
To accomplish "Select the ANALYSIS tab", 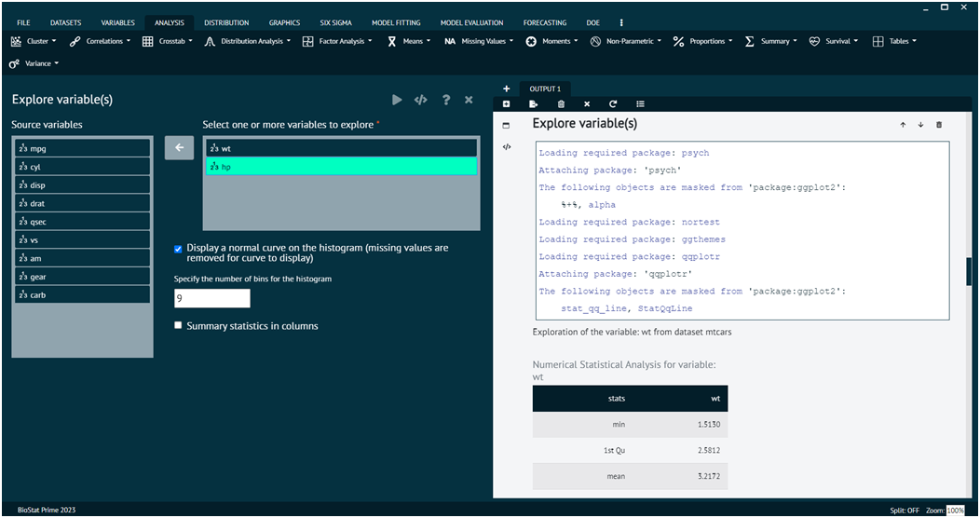I will point(170,22).
